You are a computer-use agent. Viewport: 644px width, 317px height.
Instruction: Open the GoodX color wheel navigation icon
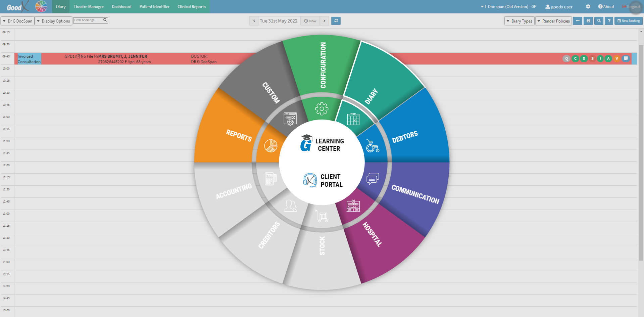pyautogui.click(x=41, y=6)
